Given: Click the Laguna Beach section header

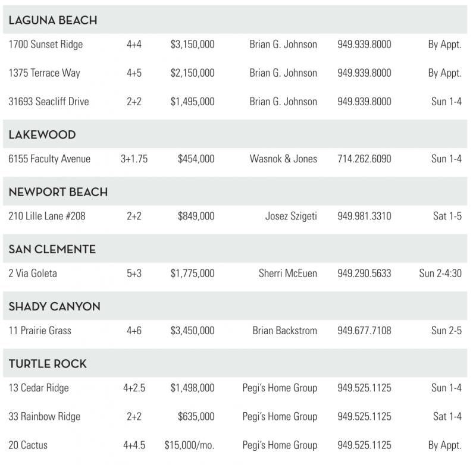Looking at the screenshot, I should tap(53, 20).
